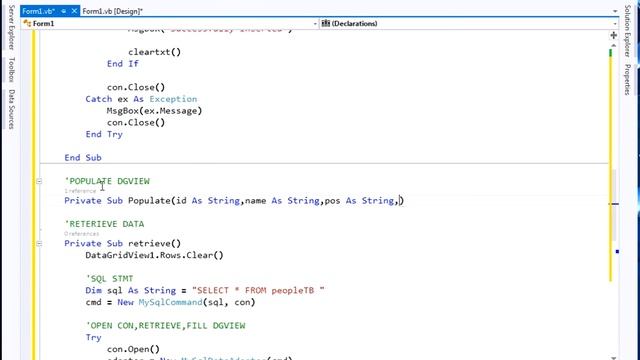This screenshot has height=360, width=640.
Task: Click the 'OPEN CON,RETRIEVE,FILL DGVIEW comment
Action: pos(165,326)
